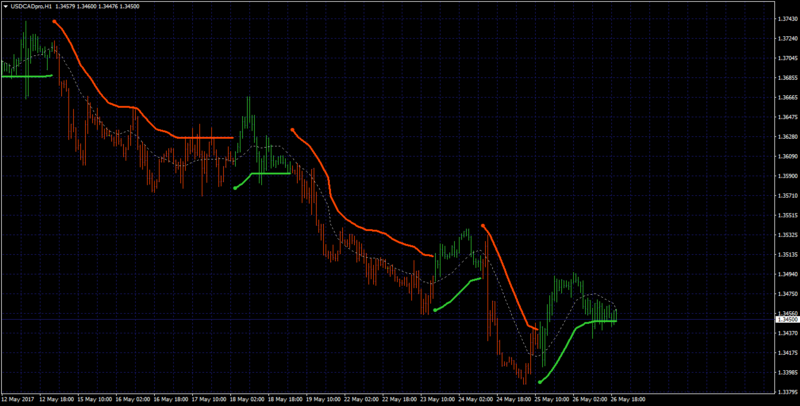Click the 1.37240 price axis label
The width and height of the screenshot is (800, 406).
[786, 39]
